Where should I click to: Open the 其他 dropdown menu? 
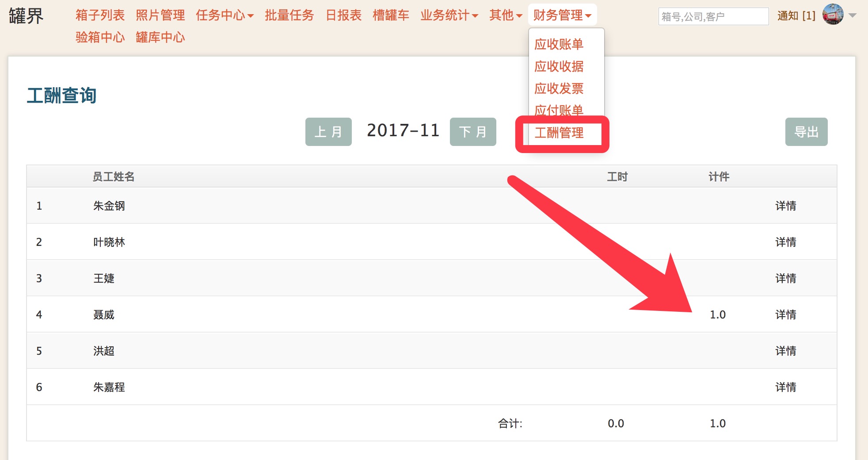(506, 15)
